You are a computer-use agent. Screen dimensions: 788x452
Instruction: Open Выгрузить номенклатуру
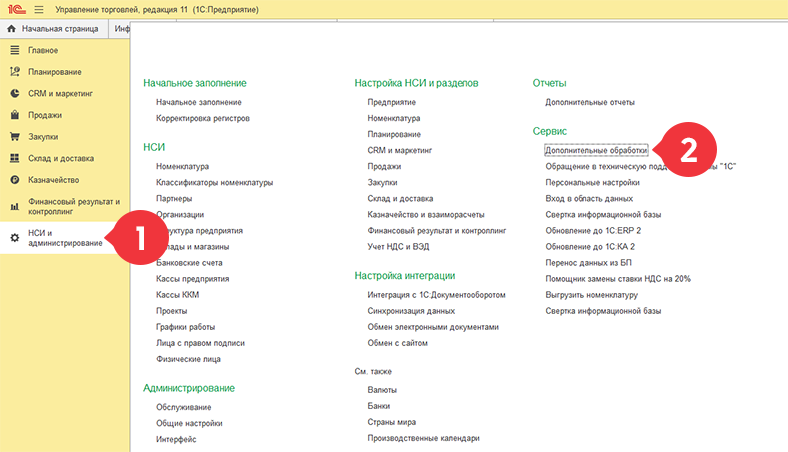coord(592,295)
